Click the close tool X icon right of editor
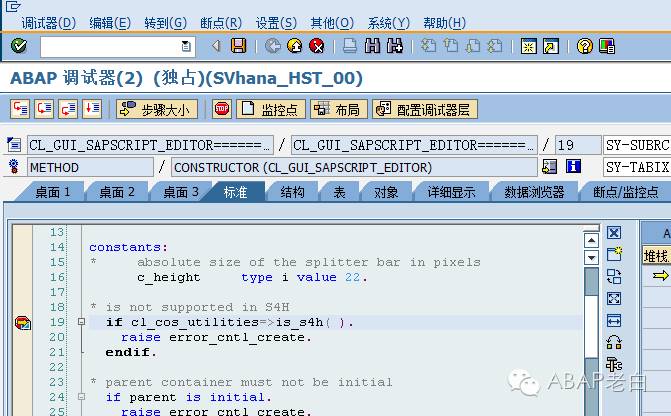 coord(614,233)
